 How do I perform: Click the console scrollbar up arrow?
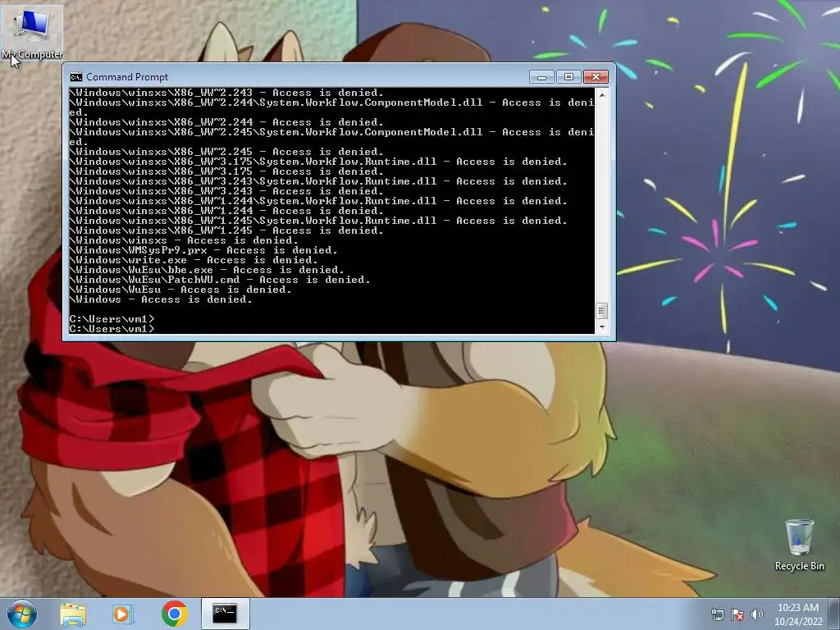coord(601,95)
